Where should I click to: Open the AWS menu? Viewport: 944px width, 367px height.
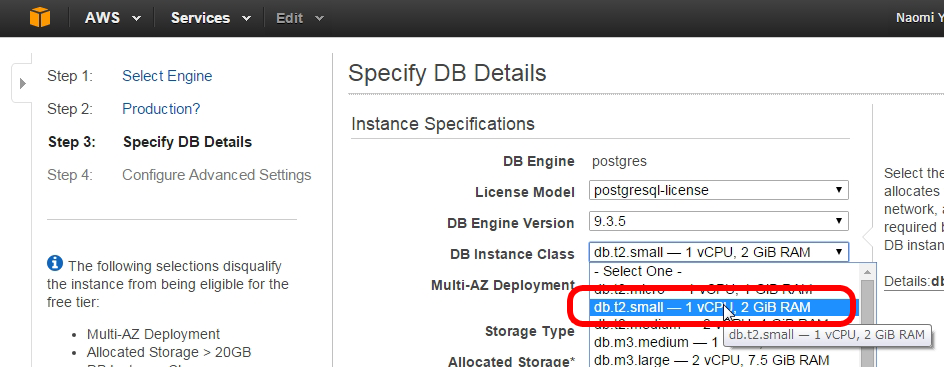pyautogui.click(x=113, y=18)
